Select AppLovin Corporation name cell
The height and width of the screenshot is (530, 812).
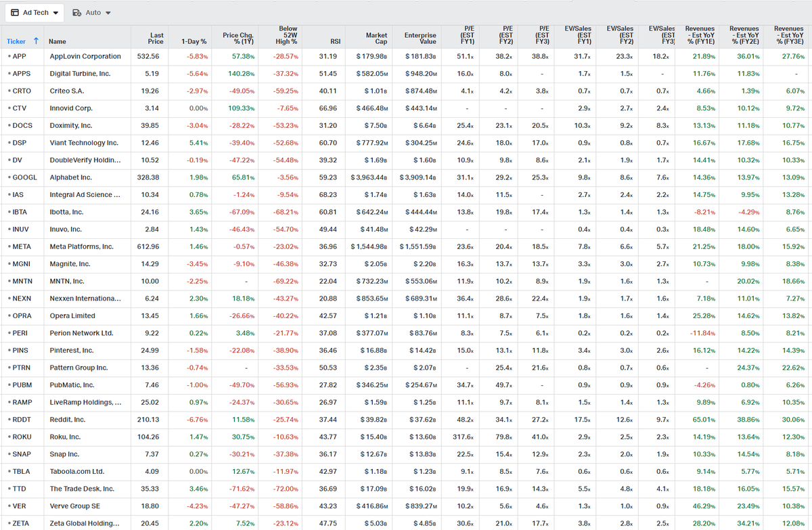click(85, 56)
